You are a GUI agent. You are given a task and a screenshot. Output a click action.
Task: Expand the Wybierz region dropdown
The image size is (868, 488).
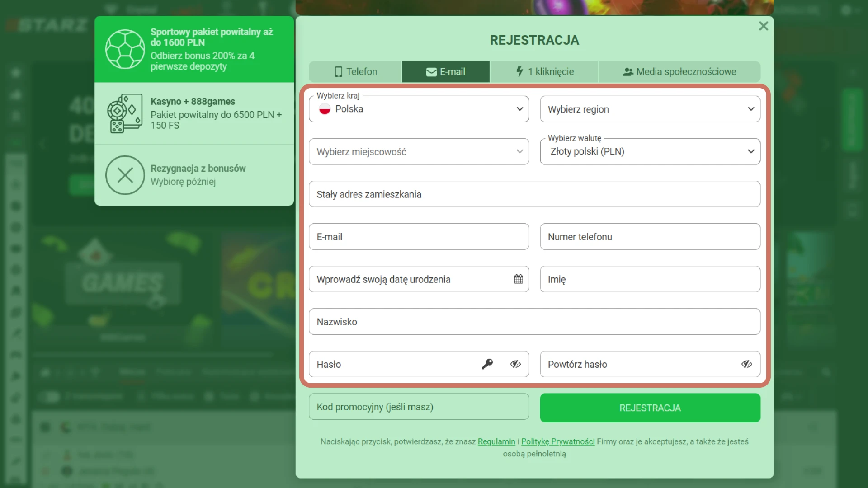(650, 109)
